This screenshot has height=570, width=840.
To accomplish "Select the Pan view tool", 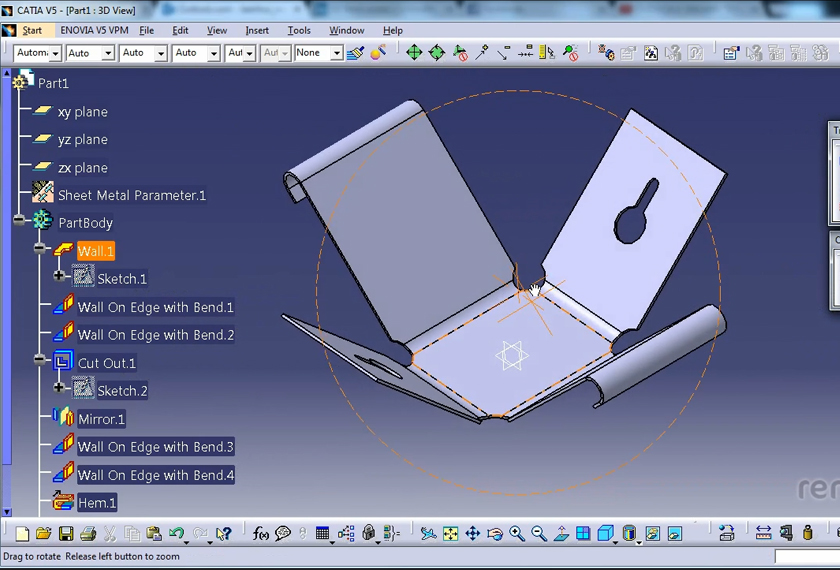I will (472, 534).
